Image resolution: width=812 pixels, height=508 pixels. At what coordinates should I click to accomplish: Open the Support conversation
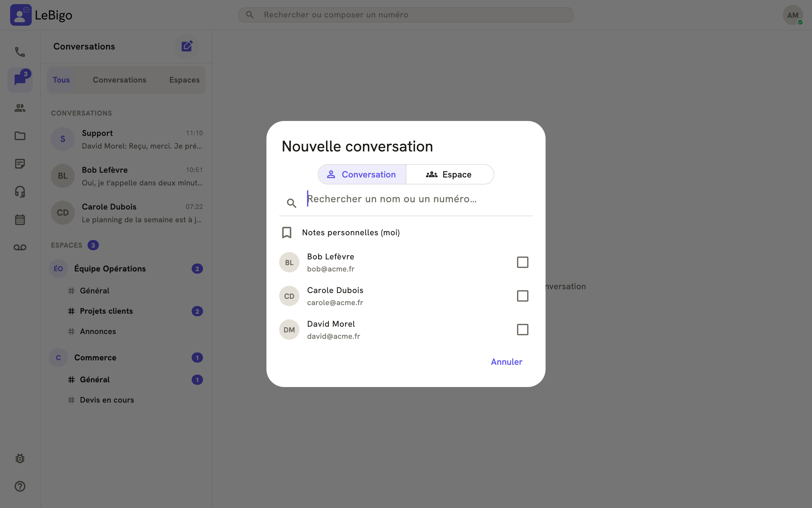pyautogui.click(x=126, y=139)
